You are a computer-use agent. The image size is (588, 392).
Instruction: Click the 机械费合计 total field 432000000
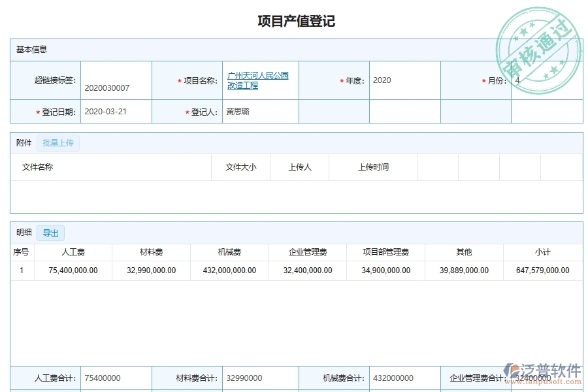point(401,378)
